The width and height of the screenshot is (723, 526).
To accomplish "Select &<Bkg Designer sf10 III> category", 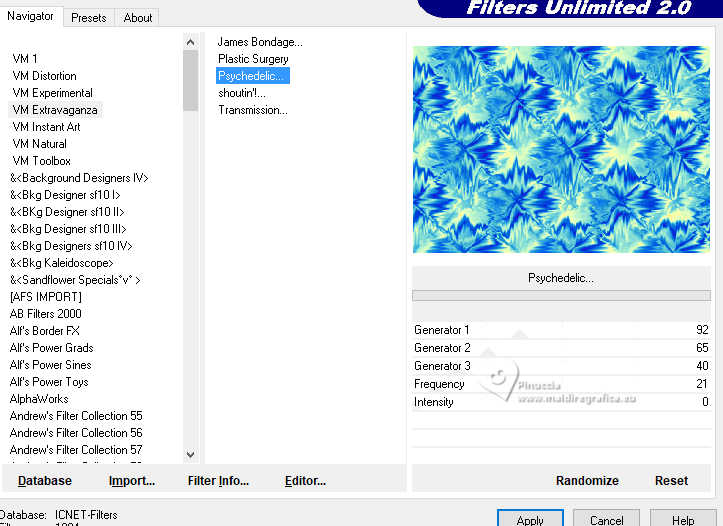I will tap(68, 229).
